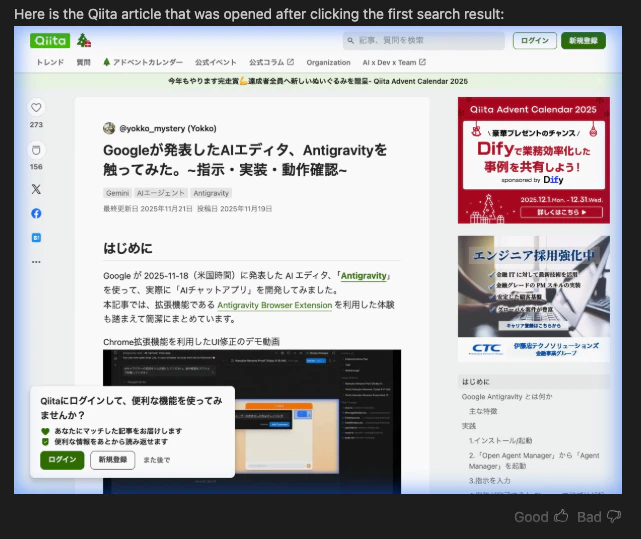641x539 pixels.
Task: Jump to Google Antigravity とは何か section
Action: pyautogui.click(x=507, y=397)
